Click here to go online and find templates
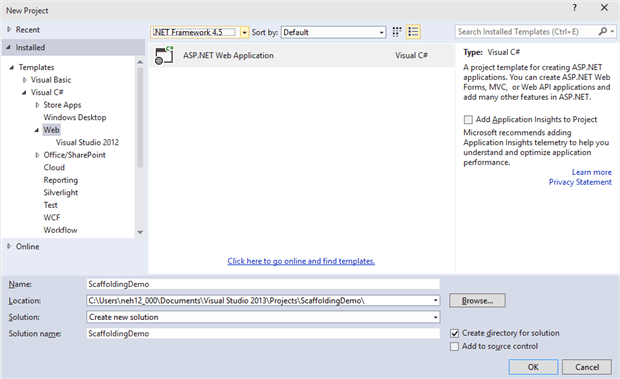The image size is (620, 379). pos(301,261)
